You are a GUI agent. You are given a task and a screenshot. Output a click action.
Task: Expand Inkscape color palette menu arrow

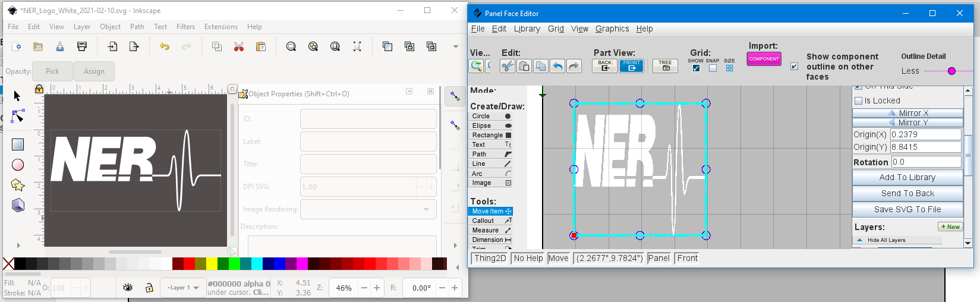click(x=457, y=268)
